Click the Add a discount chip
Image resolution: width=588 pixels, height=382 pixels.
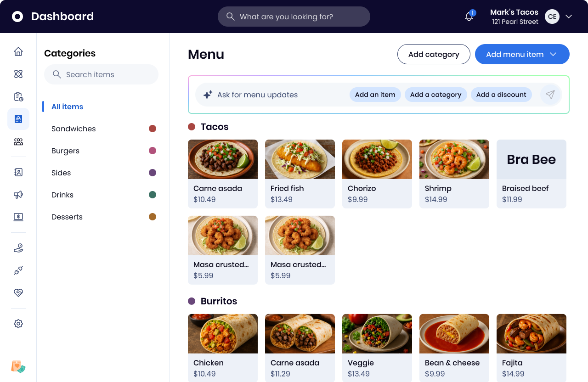pos(501,95)
